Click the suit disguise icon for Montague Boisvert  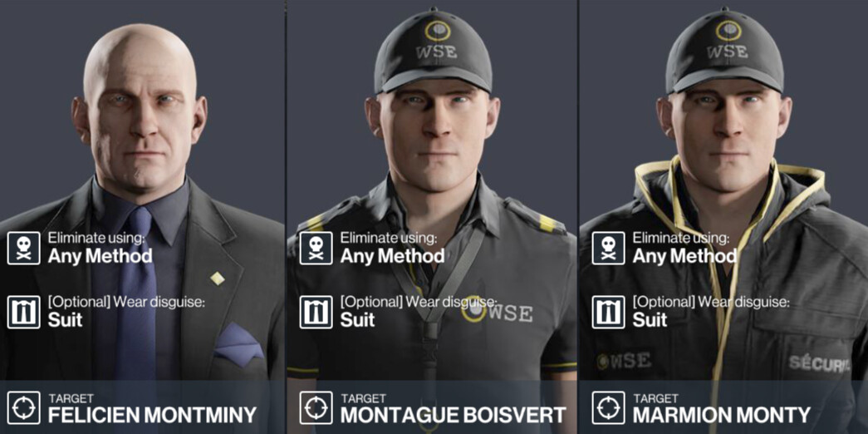coord(316,312)
